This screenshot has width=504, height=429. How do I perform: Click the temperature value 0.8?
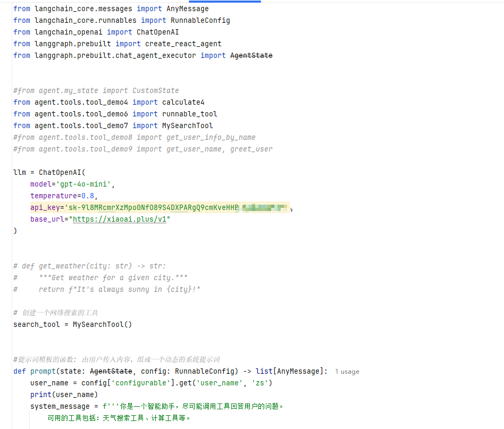[x=88, y=196]
